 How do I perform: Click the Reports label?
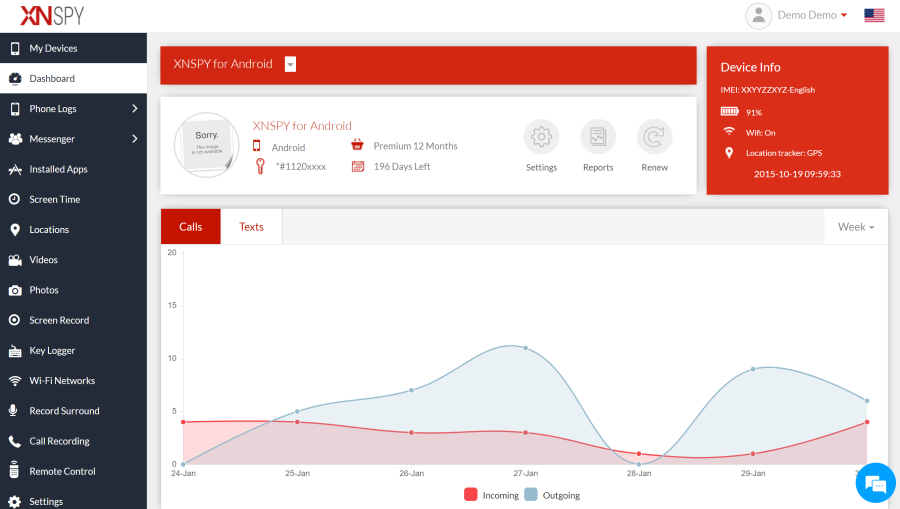pyautogui.click(x=598, y=168)
